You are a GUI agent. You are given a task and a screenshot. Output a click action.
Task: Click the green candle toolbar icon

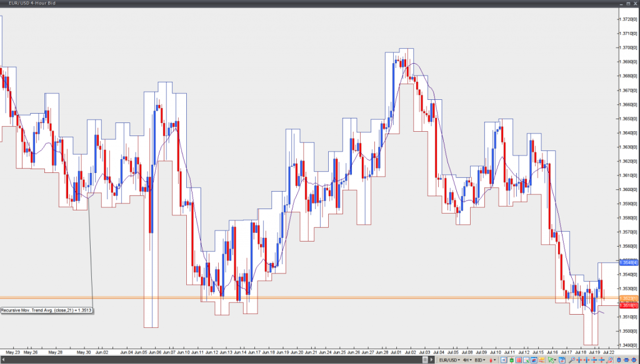511,360
